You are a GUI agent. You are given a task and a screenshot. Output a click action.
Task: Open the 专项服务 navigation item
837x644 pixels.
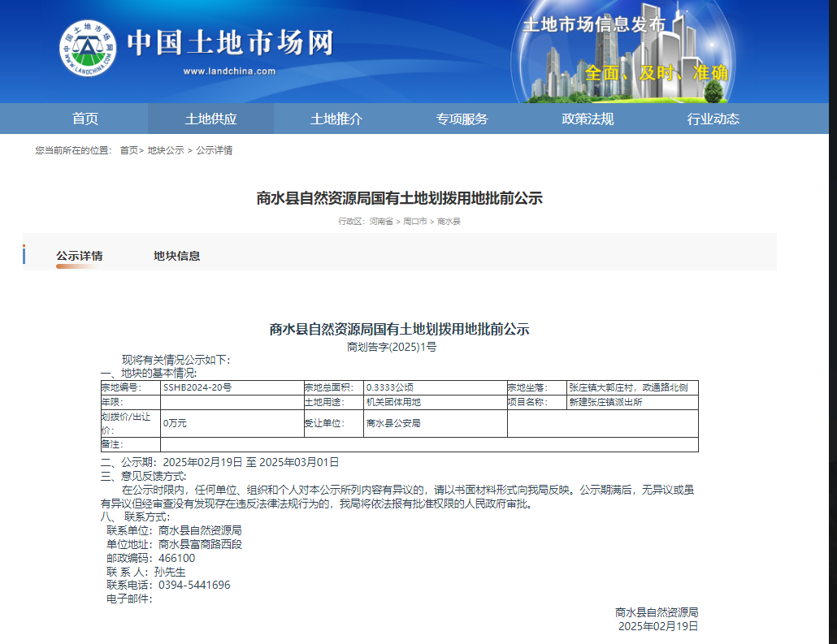tap(462, 119)
